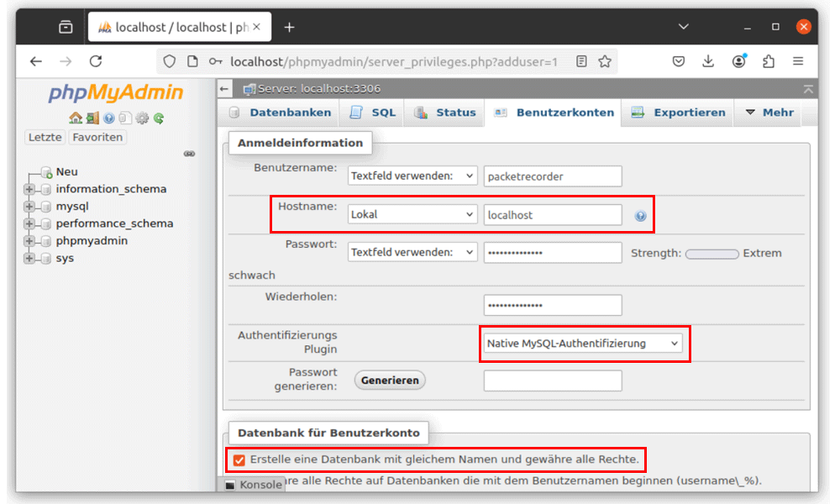The height and width of the screenshot is (504, 840).
Task: Click the phpMyAdmin logo
Action: [116, 92]
